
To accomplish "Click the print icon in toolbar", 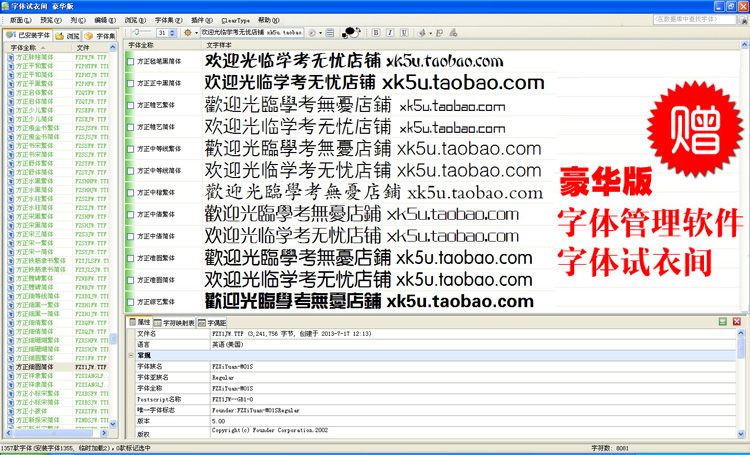I will (421, 33).
